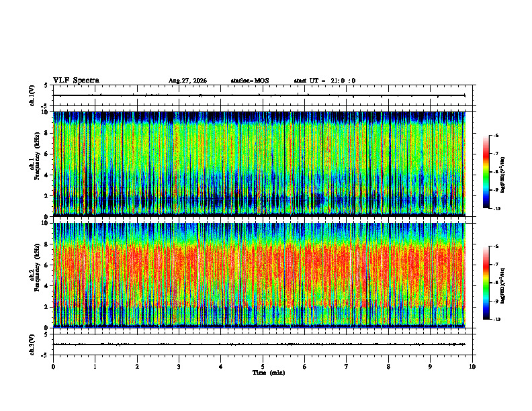The width and height of the screenshot is (532, 411).
Task: Click the '6' kHz tick on ch.2 frequency axis
Action: coord(47,265)
